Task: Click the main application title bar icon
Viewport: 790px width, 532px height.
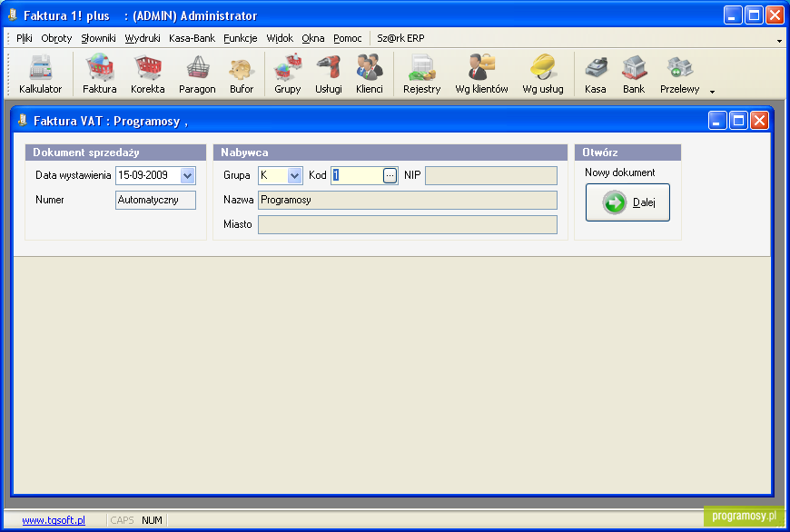Action: tap(12, 15)
